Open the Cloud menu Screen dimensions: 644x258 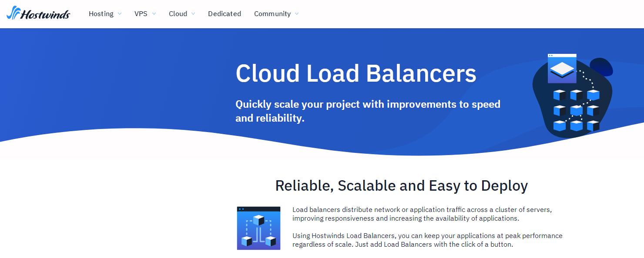tap(178, 14)
